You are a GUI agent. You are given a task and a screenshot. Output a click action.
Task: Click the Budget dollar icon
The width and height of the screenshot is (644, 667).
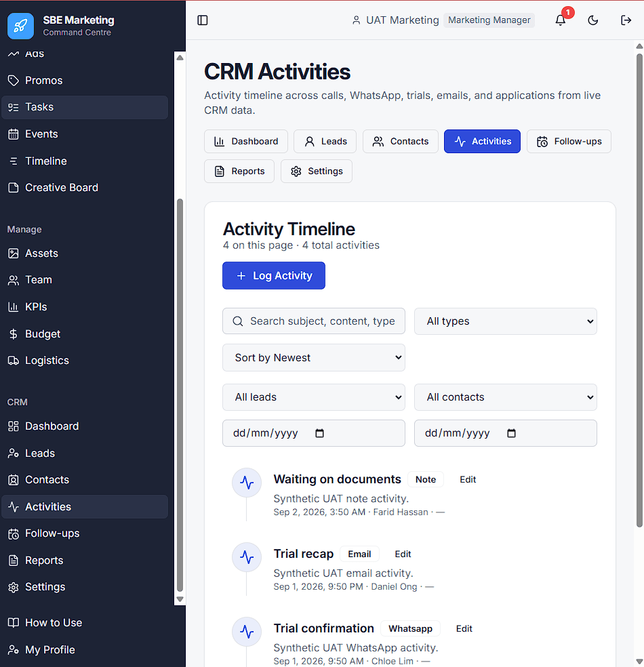[14, 334]
